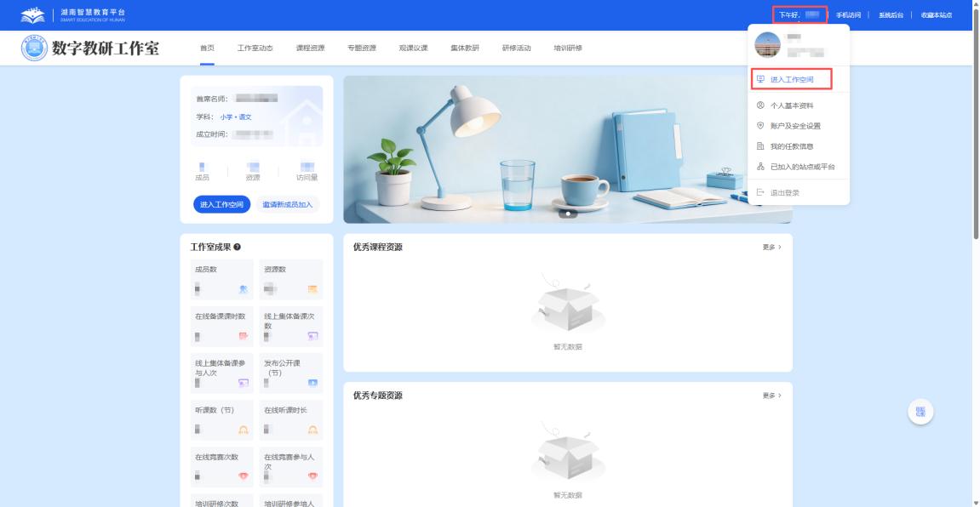The image size is (980, 507).
Task: Click the red icon in the 在线竞赛次数 card
Action: pyautogui.click(x=244, y=476)
